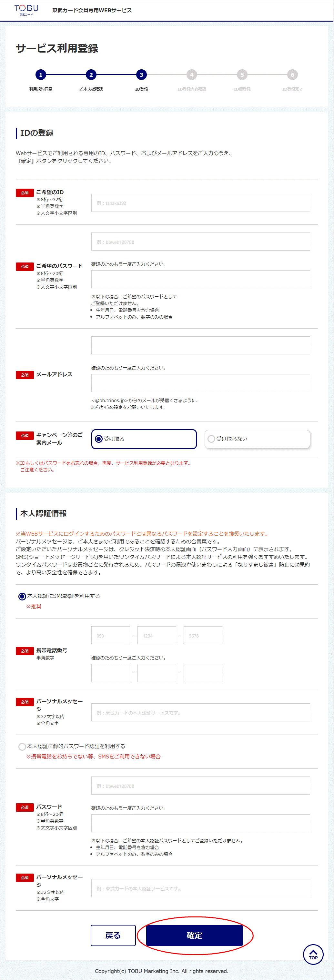
Task: Click the ※推奨 note under SMS option
Action: [x=34, y=606]
